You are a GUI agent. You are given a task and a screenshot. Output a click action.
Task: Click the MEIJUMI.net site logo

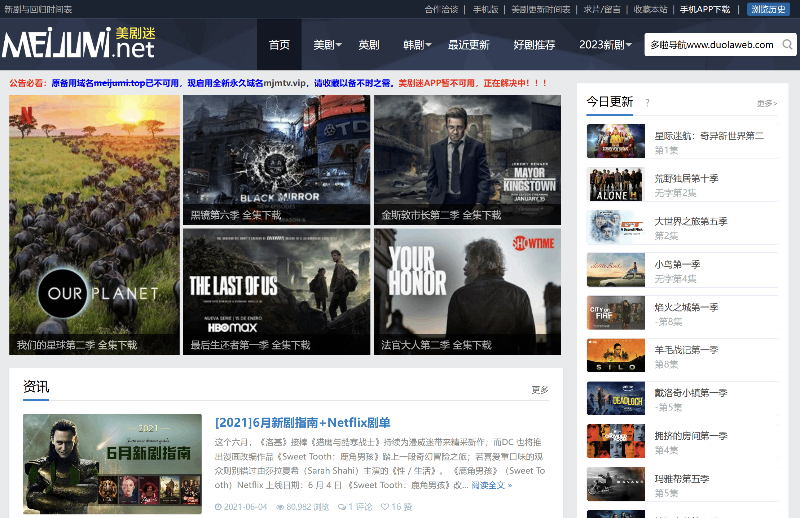[x=79, y=43]
